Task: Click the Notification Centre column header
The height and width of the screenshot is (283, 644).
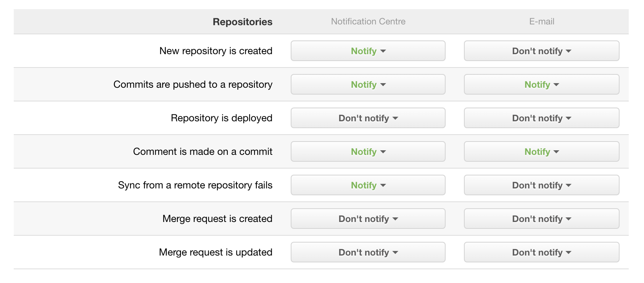Action: click(x=368, y=21)
